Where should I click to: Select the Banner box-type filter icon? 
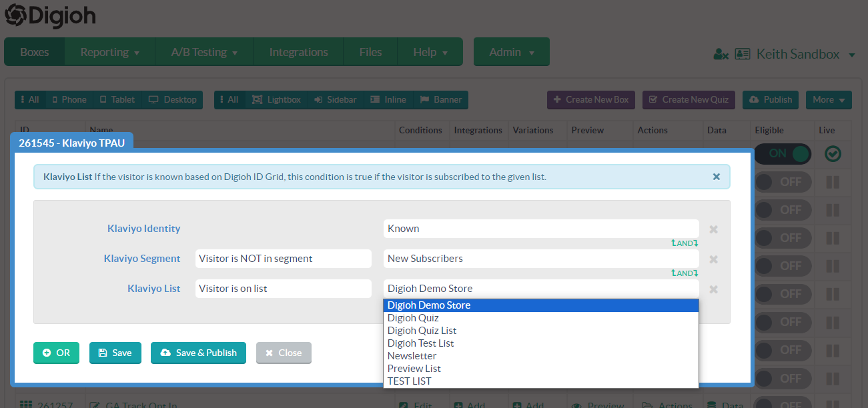(425, 99)
